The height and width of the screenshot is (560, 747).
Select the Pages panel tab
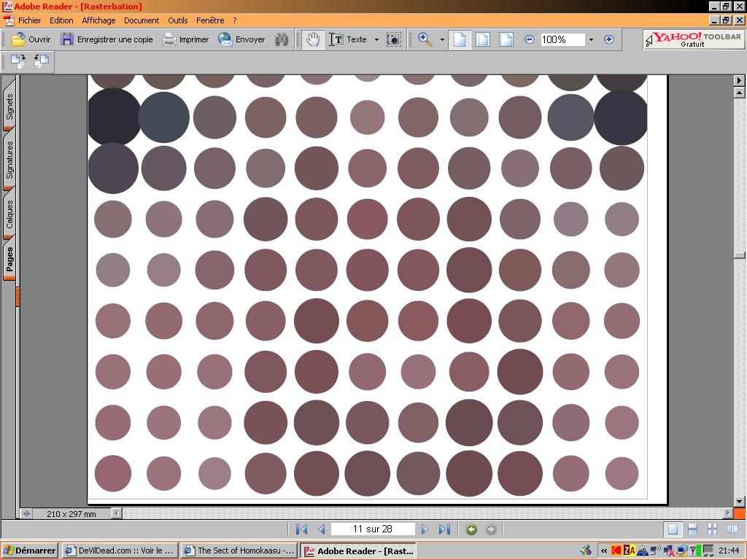tap(9, 260)
